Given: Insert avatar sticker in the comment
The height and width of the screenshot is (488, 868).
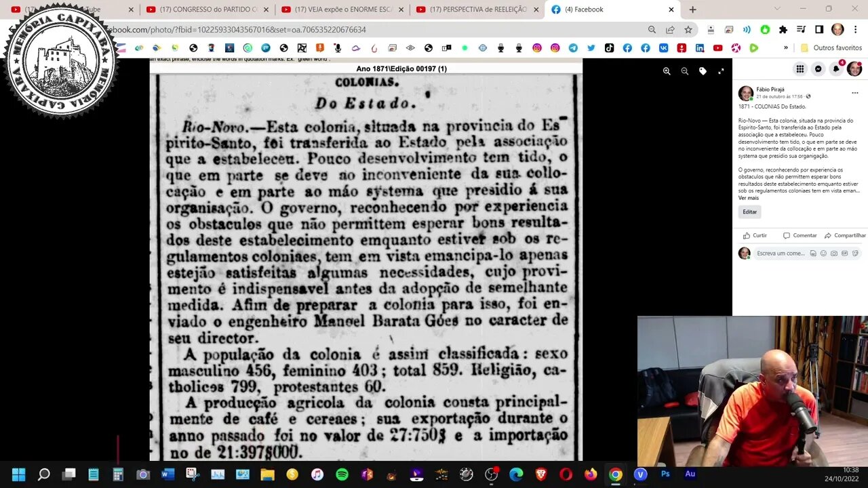Looking at the screenshot, I should tap(813, 253).
